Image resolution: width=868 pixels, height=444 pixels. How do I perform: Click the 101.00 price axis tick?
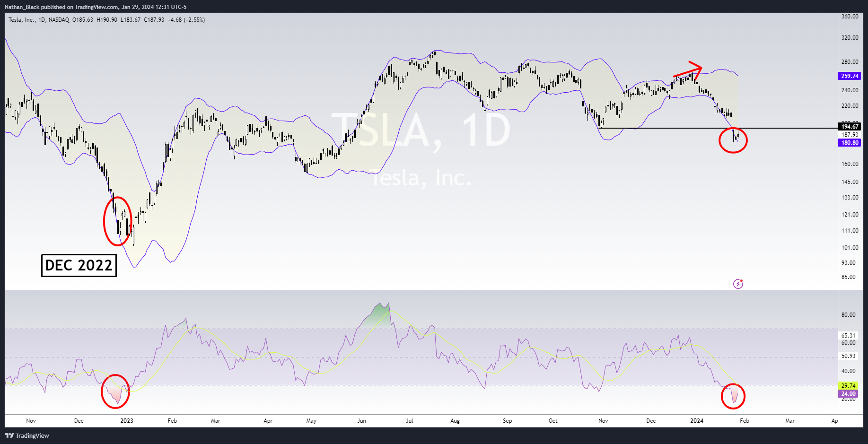850,248
